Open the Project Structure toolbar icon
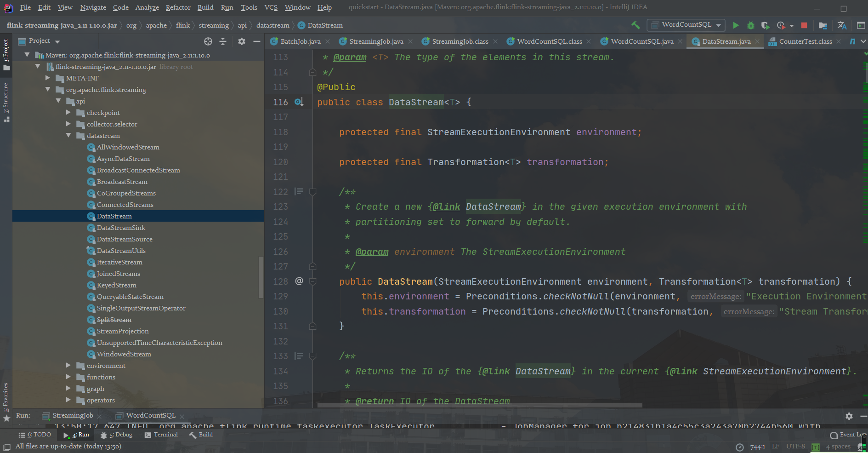Image resolution: width=868 pixels, height=453 pixels. click(823, 25)
